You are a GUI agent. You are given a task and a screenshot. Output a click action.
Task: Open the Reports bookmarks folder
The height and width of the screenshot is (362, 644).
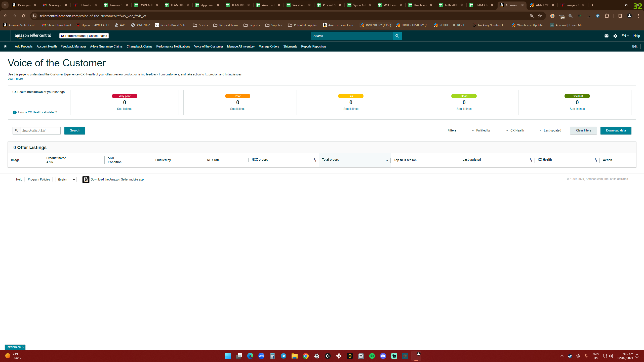pyautogui.click(x=252, y=25)
